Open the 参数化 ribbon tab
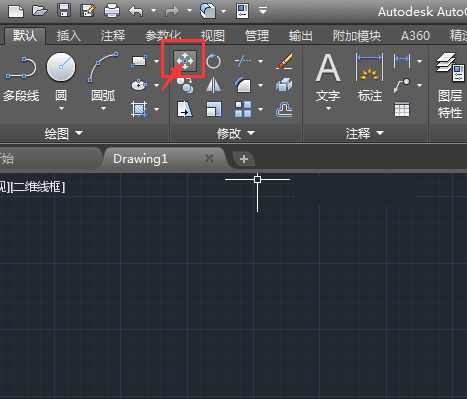The width and height of the screenshot is (467, 399). [163, 36]
